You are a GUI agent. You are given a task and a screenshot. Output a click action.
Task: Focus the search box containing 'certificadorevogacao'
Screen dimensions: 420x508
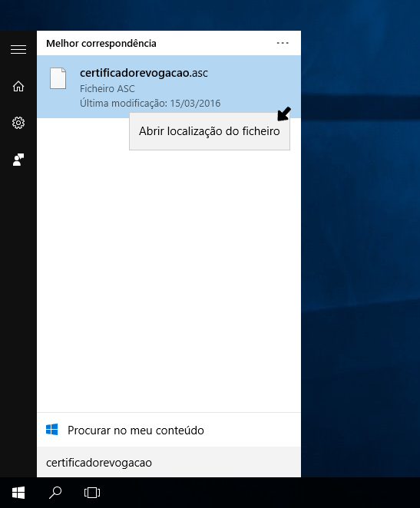pos(169,462)
